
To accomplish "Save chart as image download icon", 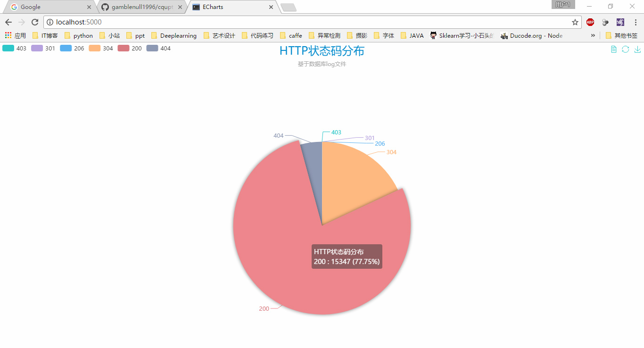I will click(637, 50).
